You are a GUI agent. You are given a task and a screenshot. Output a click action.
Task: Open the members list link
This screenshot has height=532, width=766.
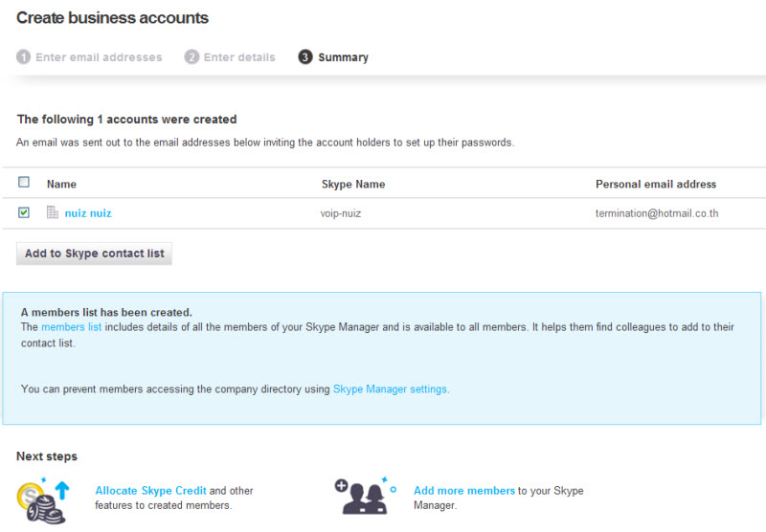click(x=71, y=327)
